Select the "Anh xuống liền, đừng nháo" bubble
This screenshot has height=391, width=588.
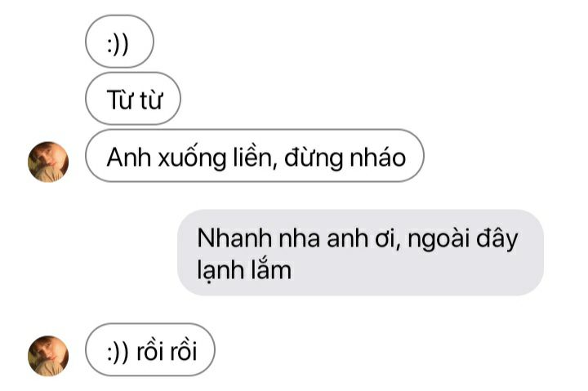click(255, 156)
